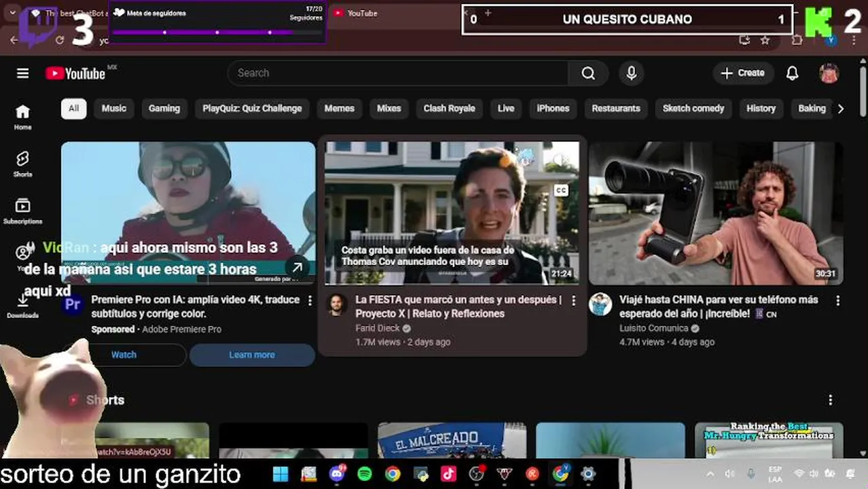Open Luisito Comunica phone video thumbnail
This screenshot has width=868, height=489.
[716, 213]
